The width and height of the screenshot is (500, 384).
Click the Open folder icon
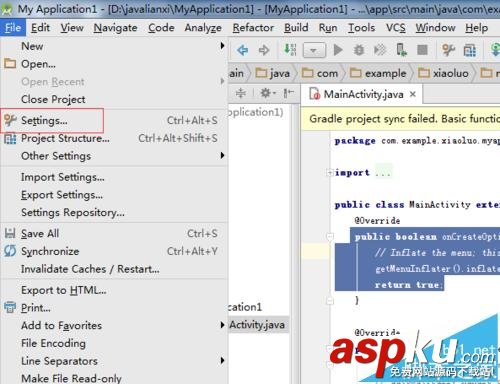10,63
